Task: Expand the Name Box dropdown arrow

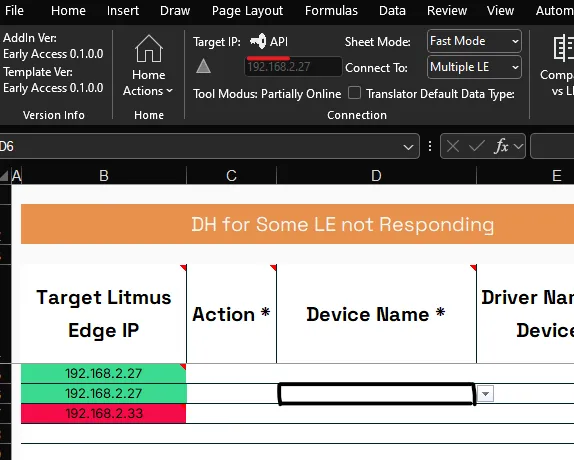Action: pos(408,147)
